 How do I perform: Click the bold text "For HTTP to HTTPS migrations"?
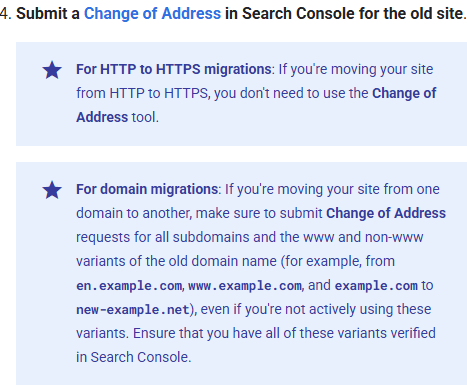tap(174, 69)
